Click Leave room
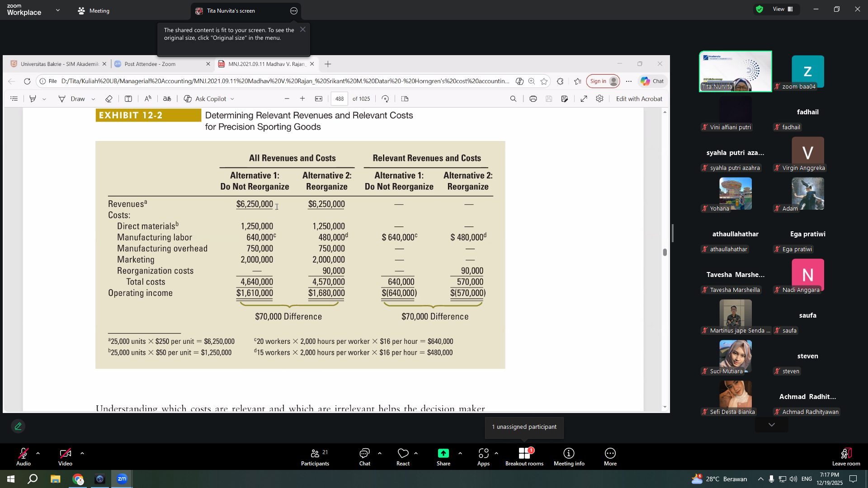The height and width of the screenshot is (488, 868). point(846,456)
